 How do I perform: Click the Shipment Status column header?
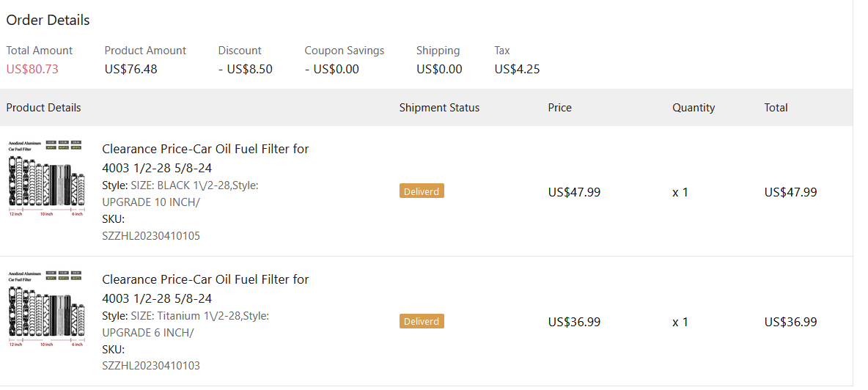439,108
